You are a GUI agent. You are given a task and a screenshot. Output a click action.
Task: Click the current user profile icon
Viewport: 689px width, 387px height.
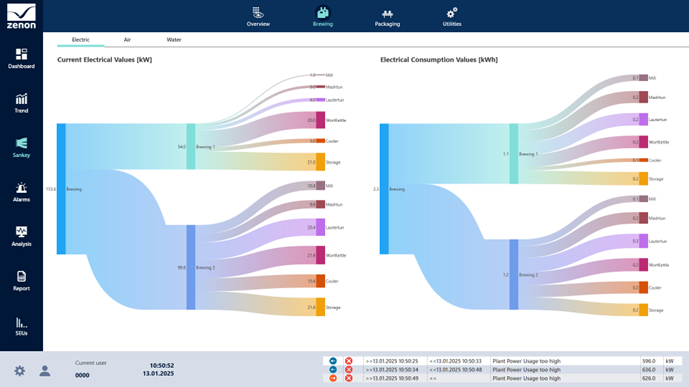45,371
